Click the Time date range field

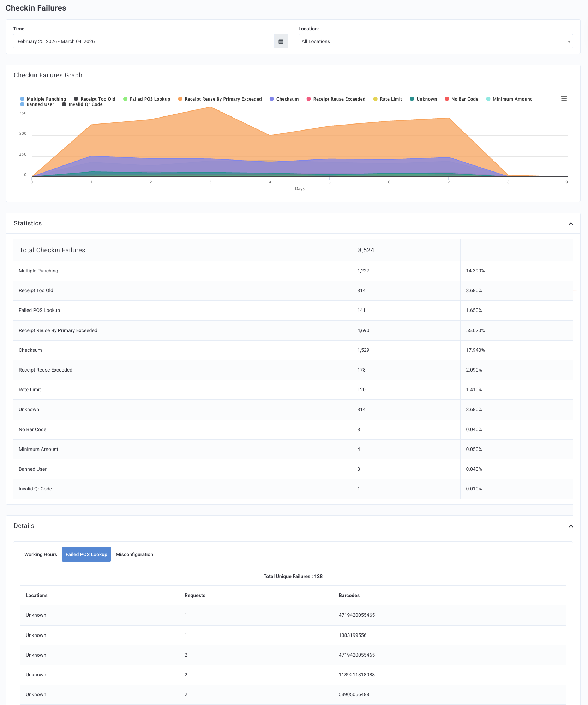coord(144,41)
